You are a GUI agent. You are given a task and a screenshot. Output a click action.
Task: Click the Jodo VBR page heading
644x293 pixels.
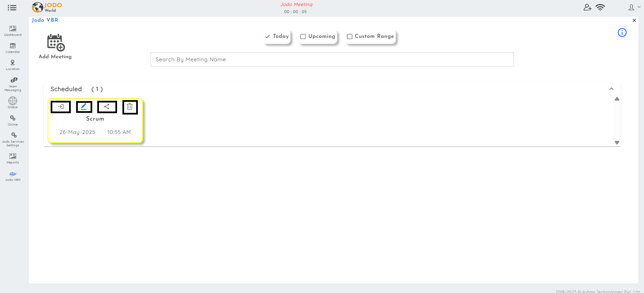point(45,20)
